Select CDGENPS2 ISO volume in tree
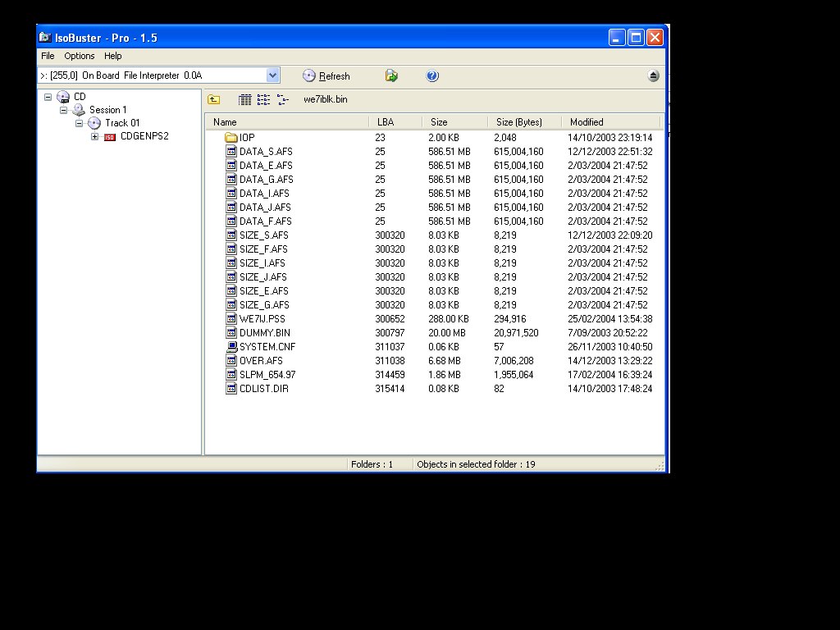 pyautogui.click(x=144, y=136)
